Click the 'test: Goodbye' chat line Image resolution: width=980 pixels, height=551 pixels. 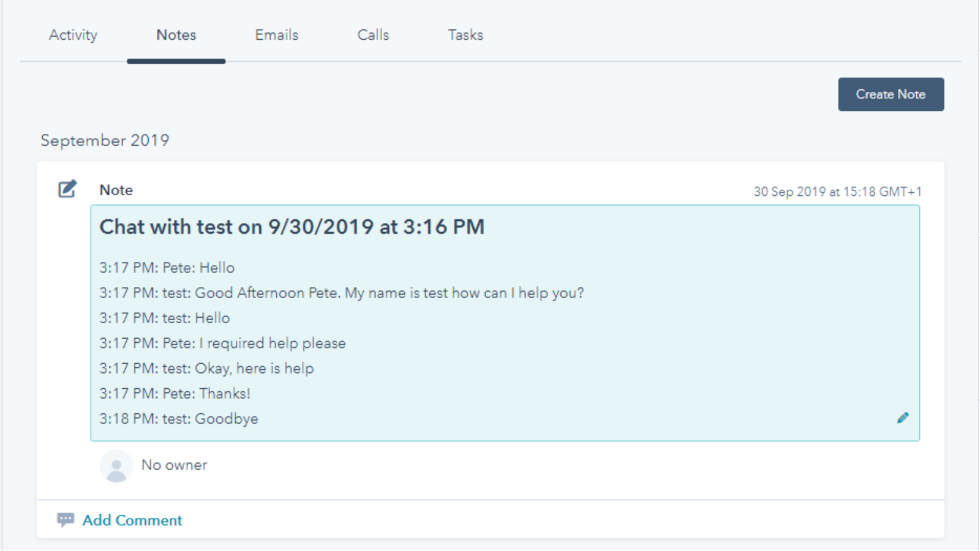(178, 419)
